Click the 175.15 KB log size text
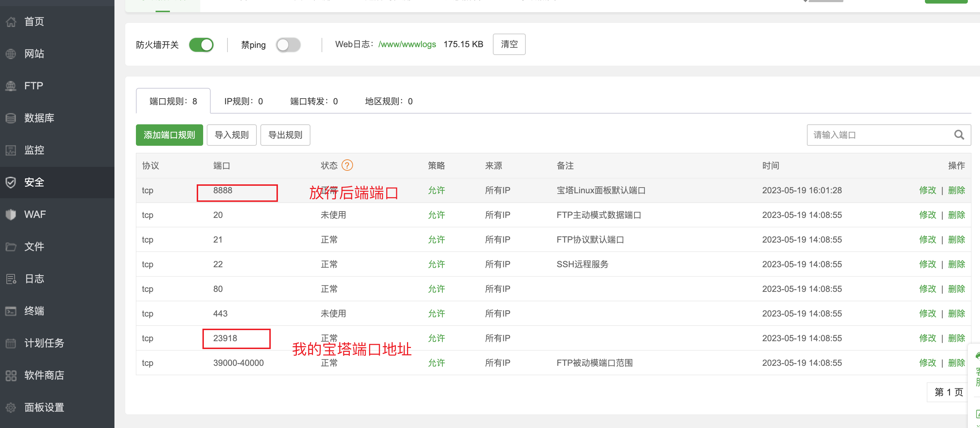The height and width of the screenshot is (428, 980). coord(463,44)
